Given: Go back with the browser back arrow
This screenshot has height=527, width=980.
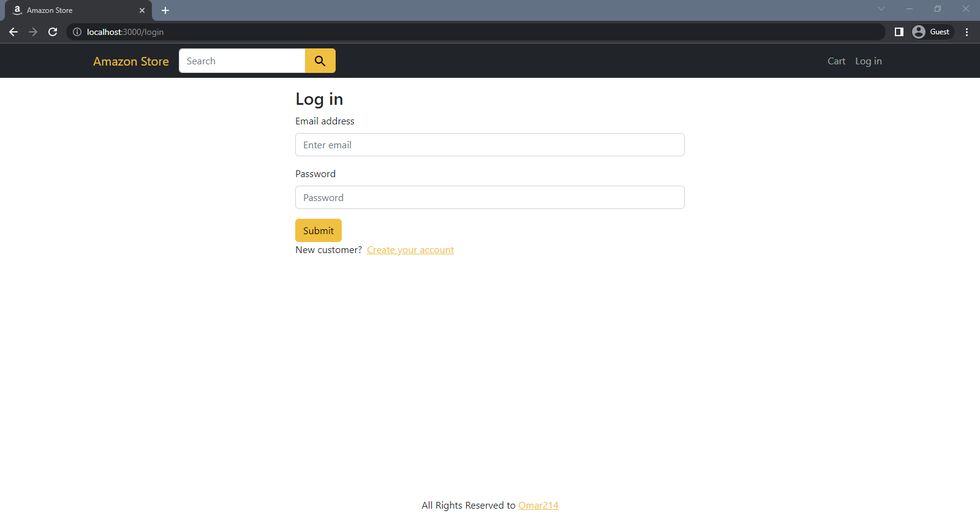Looking at the screenshot, I should 13,32.
